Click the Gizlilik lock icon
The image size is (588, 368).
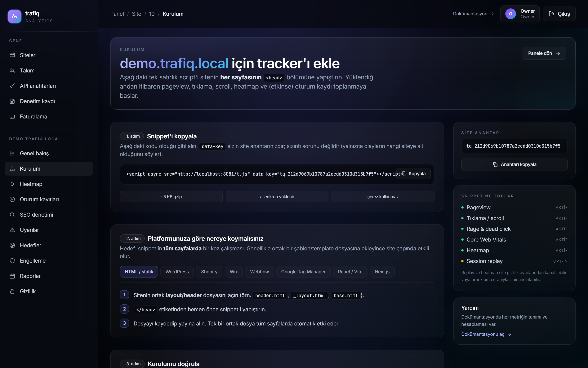12,291
